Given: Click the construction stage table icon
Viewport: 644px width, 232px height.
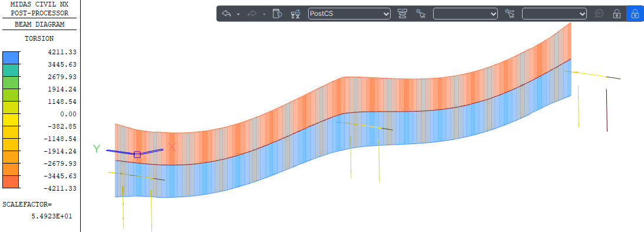Looking at the screenshot, I should coord(295,14).
